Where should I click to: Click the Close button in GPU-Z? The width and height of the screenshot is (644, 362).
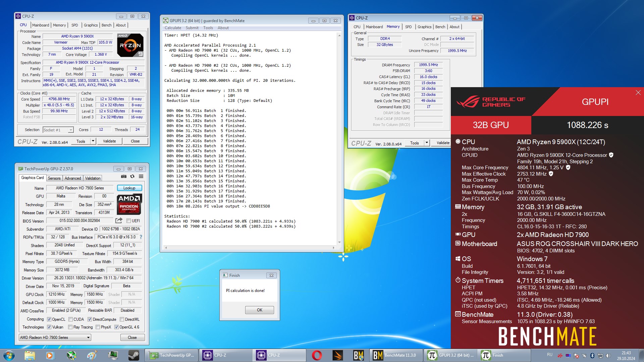132,338
